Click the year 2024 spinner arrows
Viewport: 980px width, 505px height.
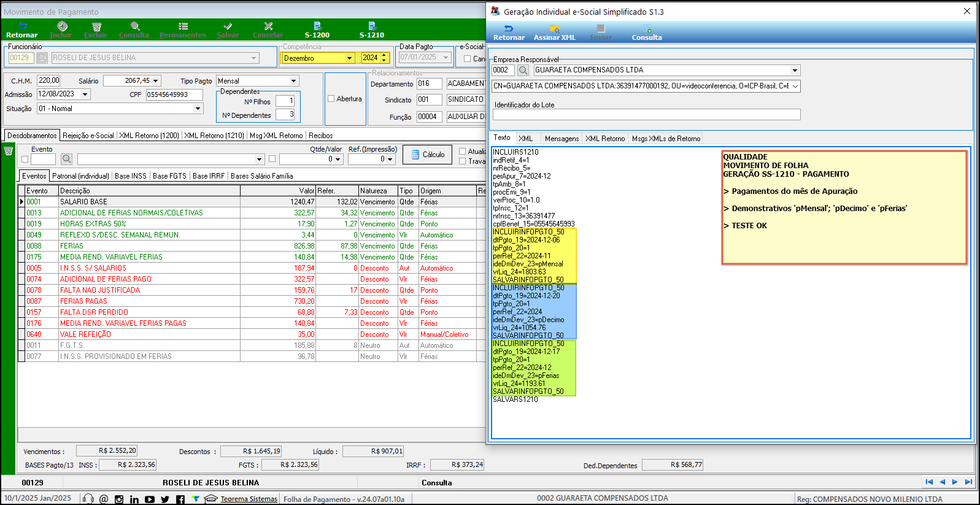[x=385, y=58]
